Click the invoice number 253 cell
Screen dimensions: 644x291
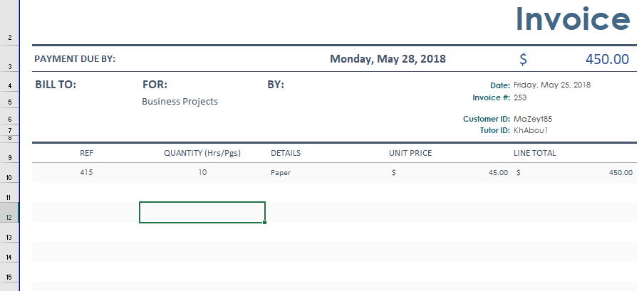(x=520, y=97)
